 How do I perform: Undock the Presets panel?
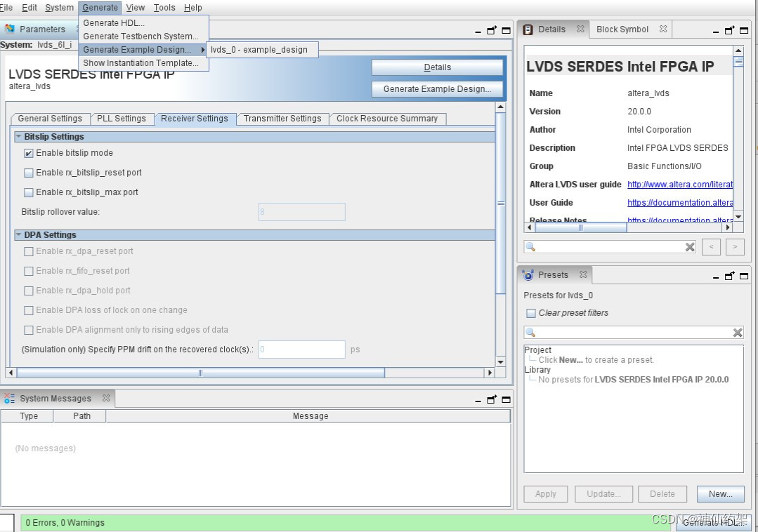[x=729, y=276]
